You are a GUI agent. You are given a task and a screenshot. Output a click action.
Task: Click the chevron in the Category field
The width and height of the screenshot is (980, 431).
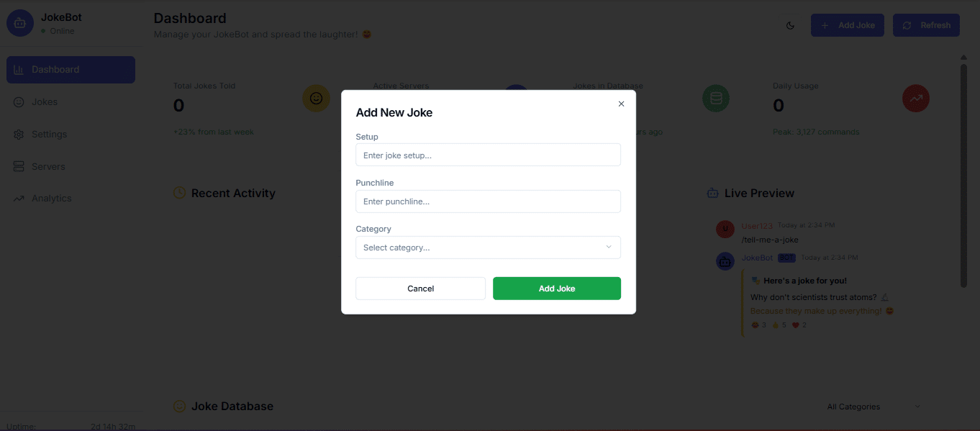(608, 248)
